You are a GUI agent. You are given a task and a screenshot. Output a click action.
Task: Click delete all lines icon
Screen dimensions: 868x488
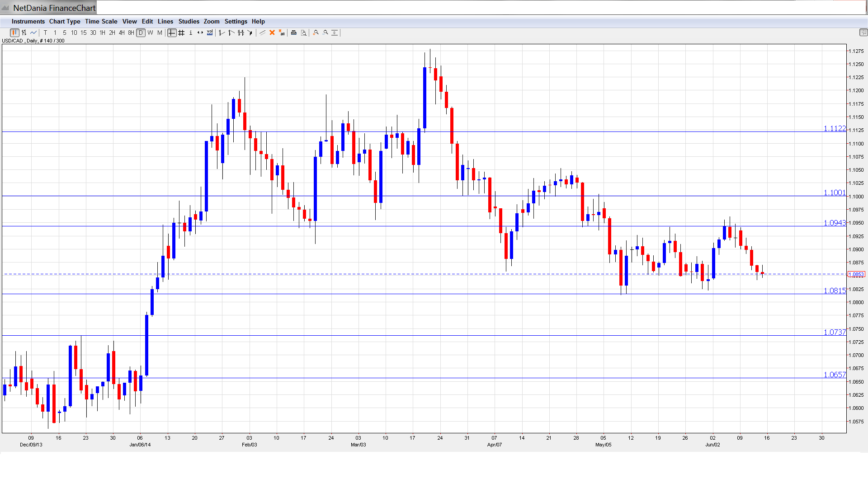click(x=282, y=33)
